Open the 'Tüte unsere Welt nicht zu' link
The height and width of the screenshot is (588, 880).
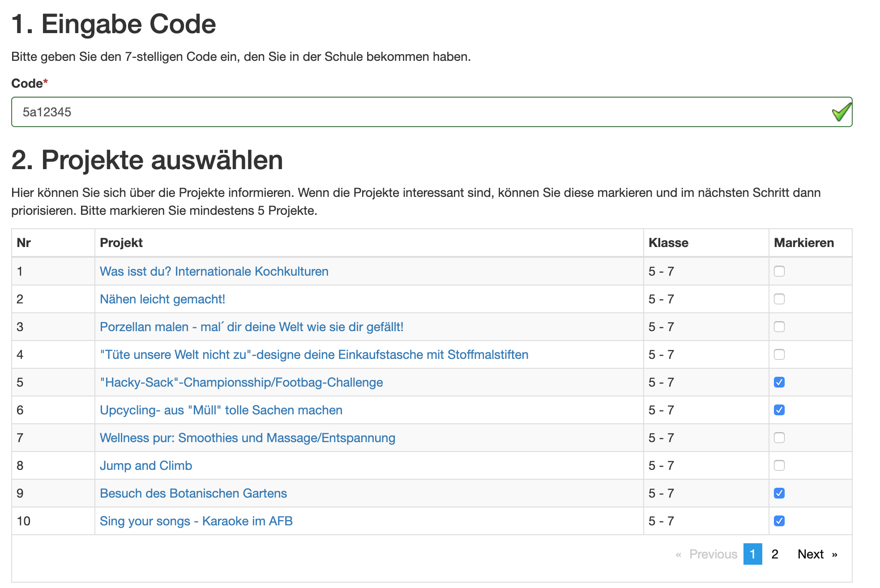click(314, 354)
